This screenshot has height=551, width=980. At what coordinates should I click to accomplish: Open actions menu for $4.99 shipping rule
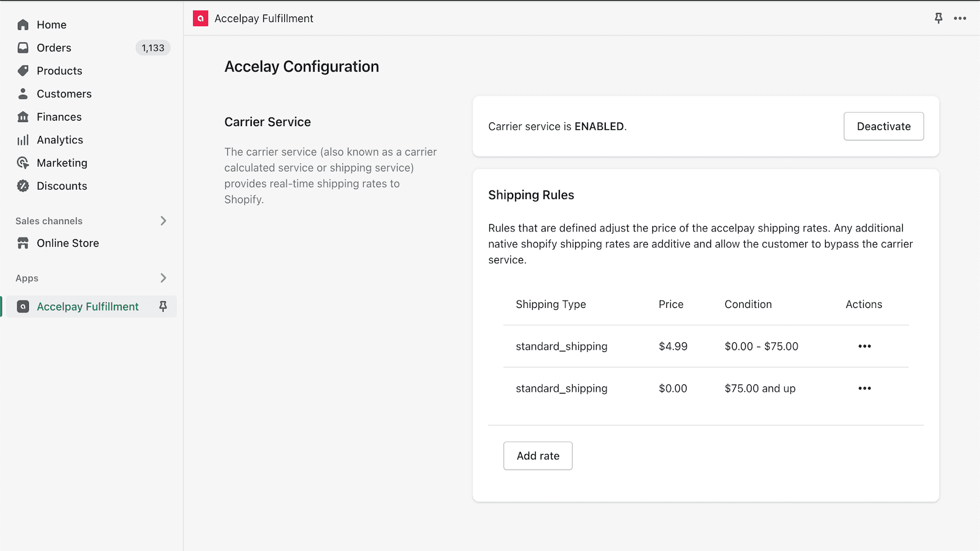point(864,347)
